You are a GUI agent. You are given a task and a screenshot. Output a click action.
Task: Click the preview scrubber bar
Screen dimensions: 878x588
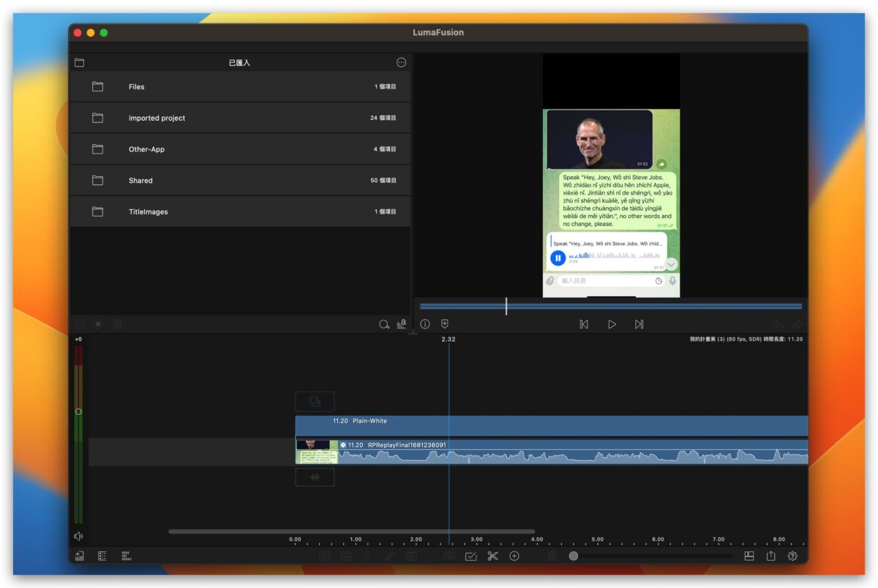(x=611, y=306)
